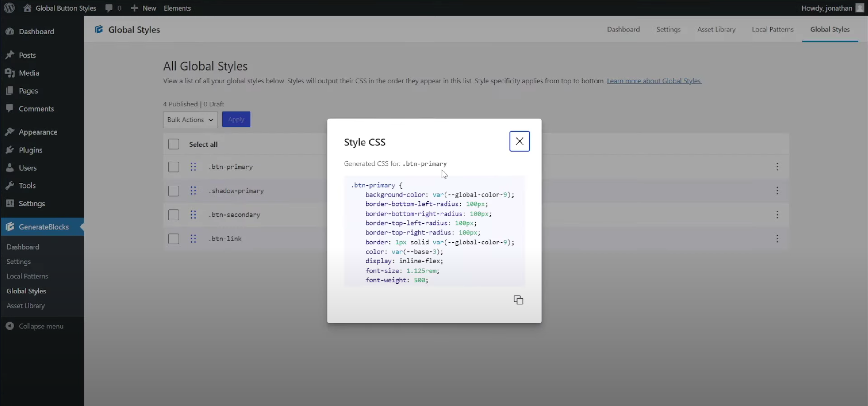Close the Style CSS dialog
The height and width of the screenshot is (406, 868).
coord(519,141)
